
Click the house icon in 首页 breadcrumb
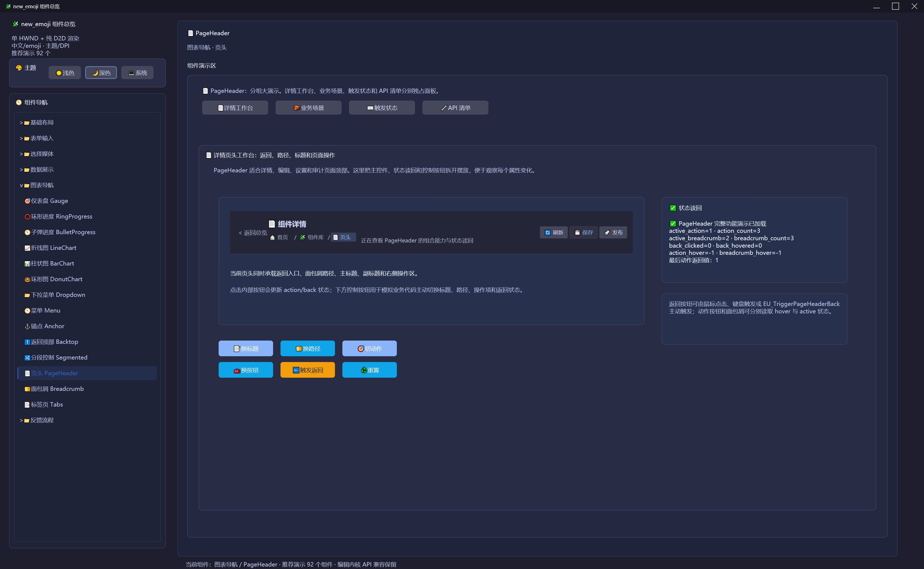point(273,237)
